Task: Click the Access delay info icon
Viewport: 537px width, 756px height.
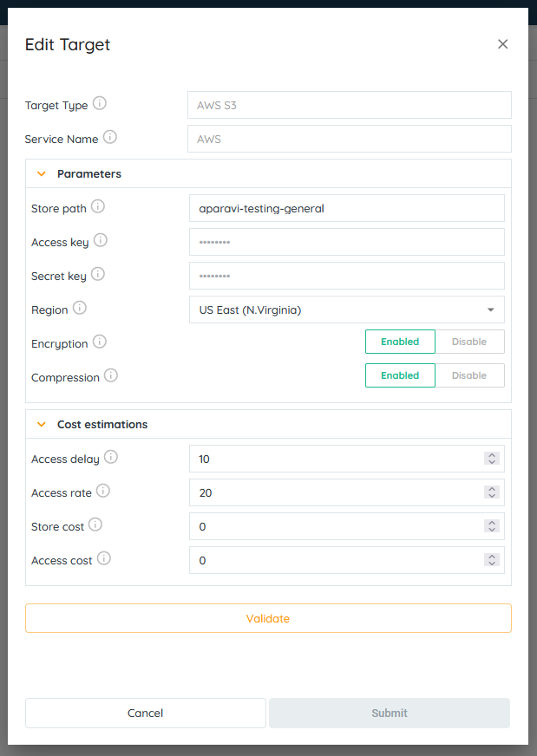Action: 111,458
